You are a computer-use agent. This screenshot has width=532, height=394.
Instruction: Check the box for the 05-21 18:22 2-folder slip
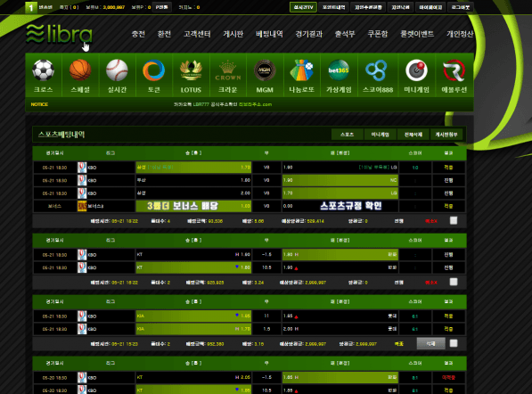point(454,282)
